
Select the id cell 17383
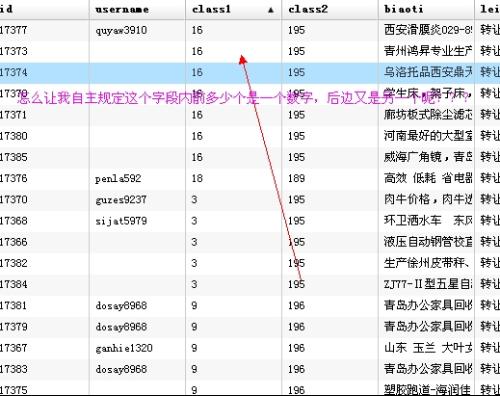click(x=13, y=369)
